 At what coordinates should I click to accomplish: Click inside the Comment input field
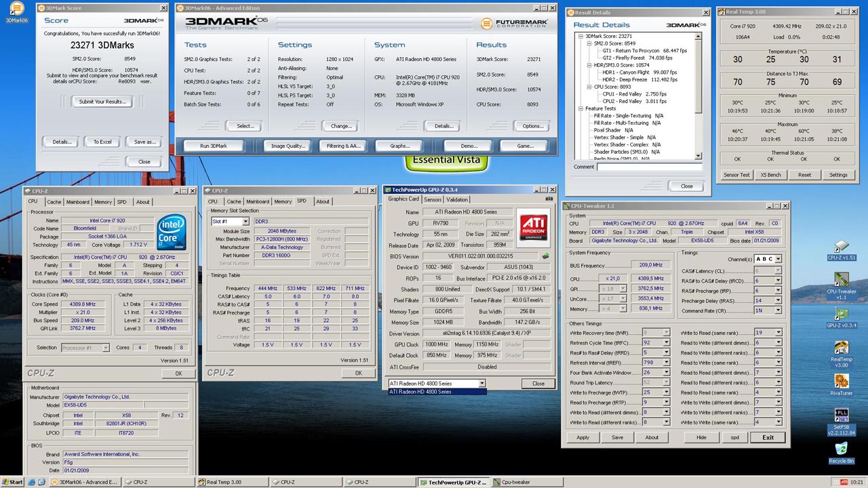tap(650, 167)
